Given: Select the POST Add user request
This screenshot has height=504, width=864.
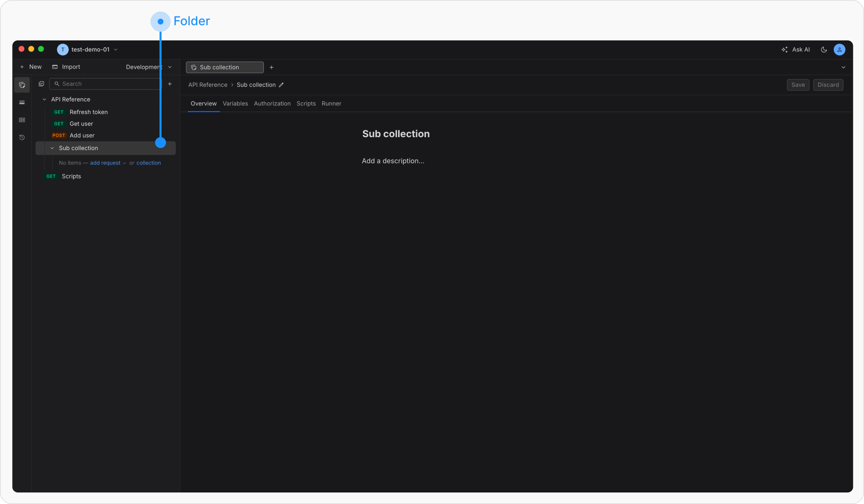Looking at the screenshot, I should pyautogui.click(x=82, y=135).
